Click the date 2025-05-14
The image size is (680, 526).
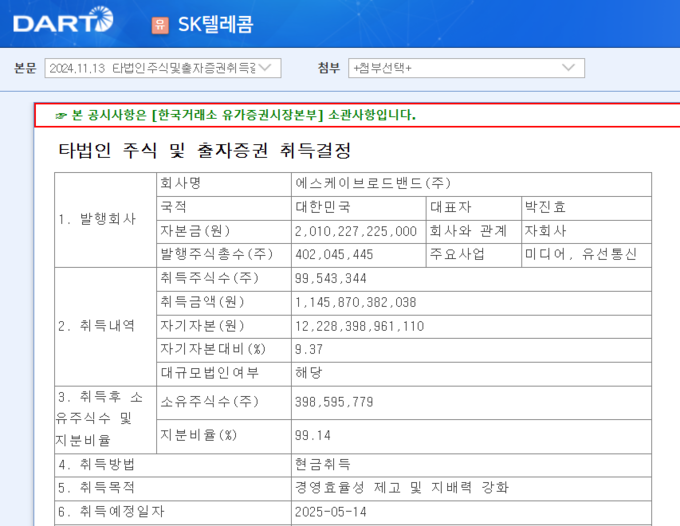click(330, 512)
